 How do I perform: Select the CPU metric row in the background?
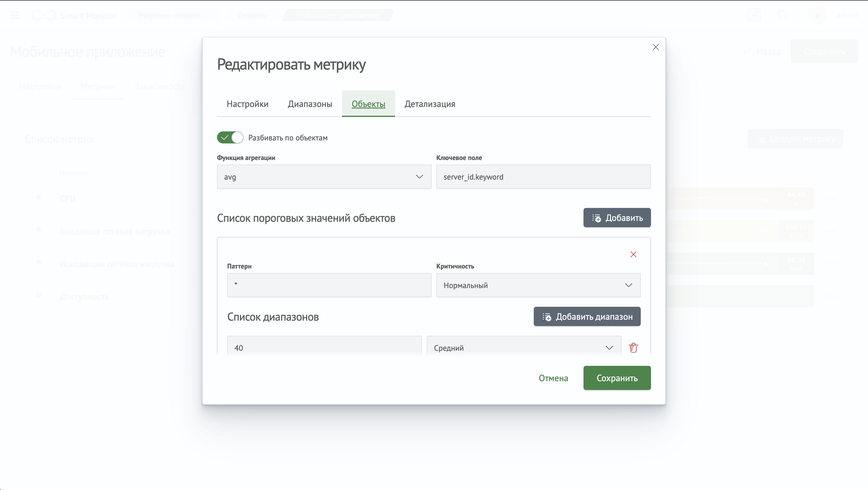pyautogui.click(x=68, y=199)
